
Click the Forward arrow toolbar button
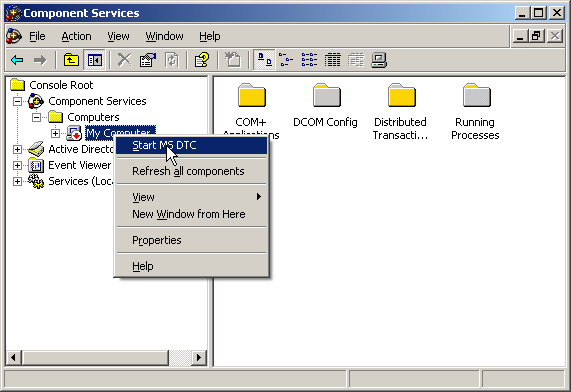[x=40, y=60]
